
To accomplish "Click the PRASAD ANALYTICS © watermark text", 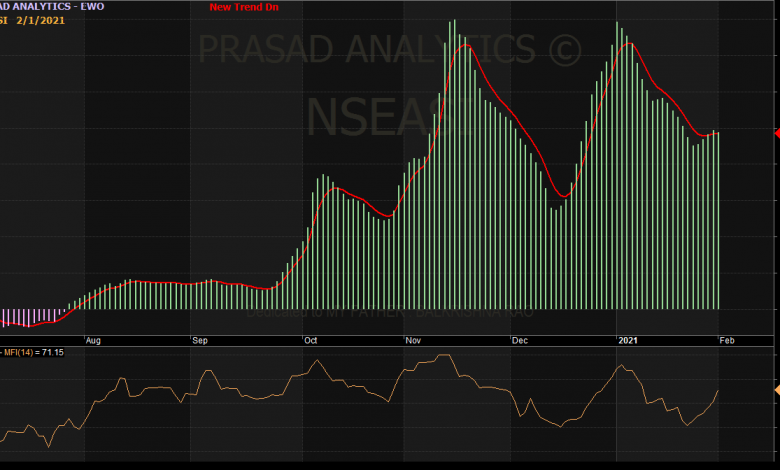I will (x=390, y=50).
